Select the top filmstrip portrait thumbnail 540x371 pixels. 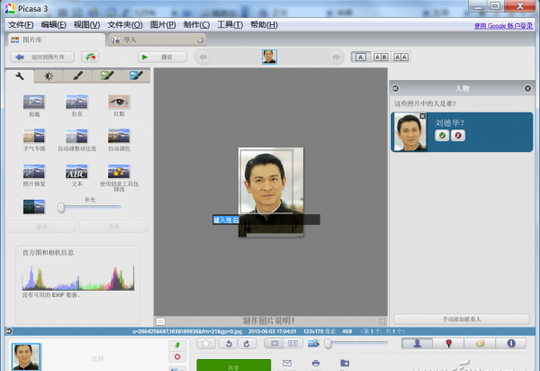point(269,57)
